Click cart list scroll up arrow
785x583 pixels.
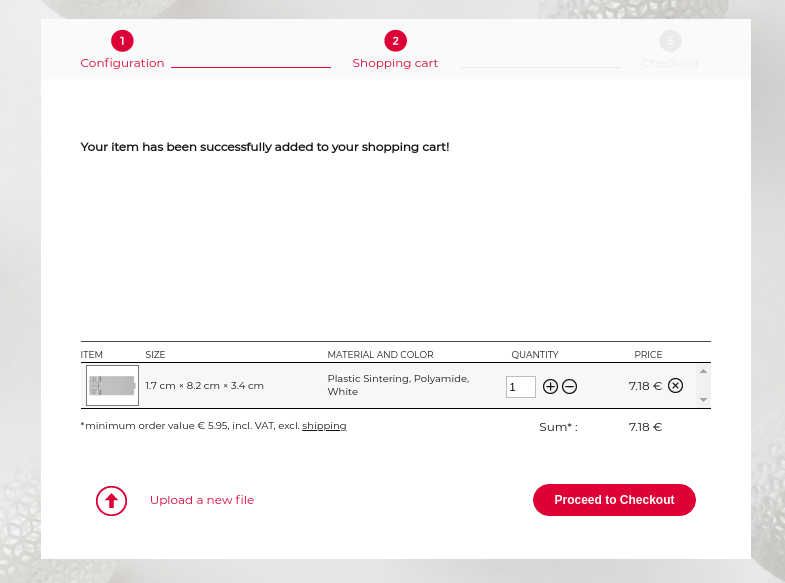[703, 371]
